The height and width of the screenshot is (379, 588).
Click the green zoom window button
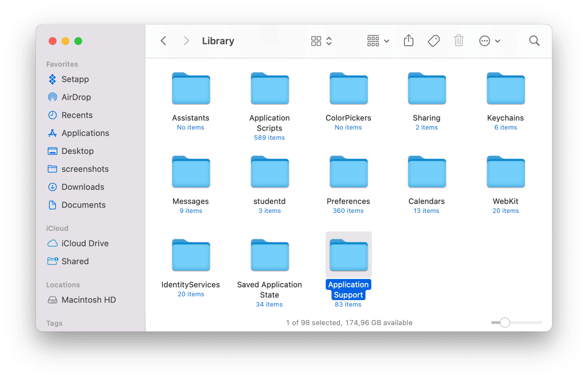click(x=78, y=41)
